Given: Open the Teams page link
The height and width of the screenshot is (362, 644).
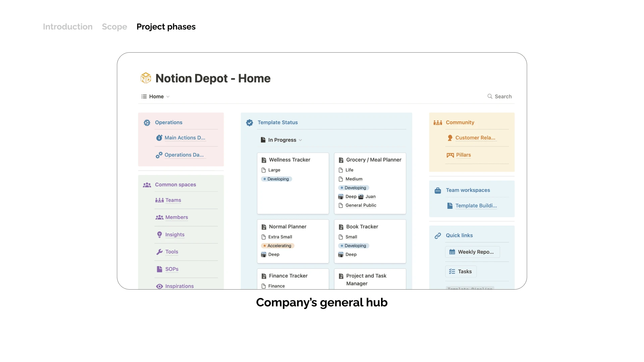Looking at the screenshot, I should [173, 200].
